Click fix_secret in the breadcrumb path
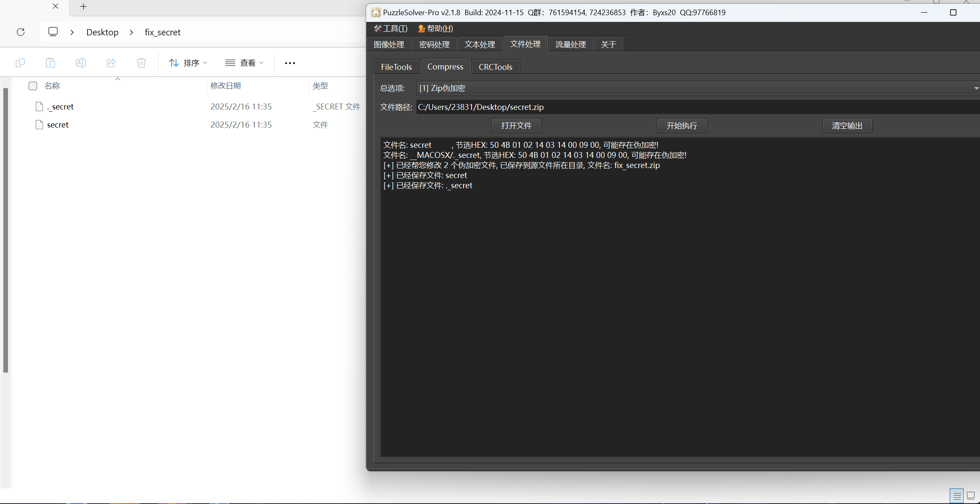Screen dimensions: 980x504 coord(162,32)
